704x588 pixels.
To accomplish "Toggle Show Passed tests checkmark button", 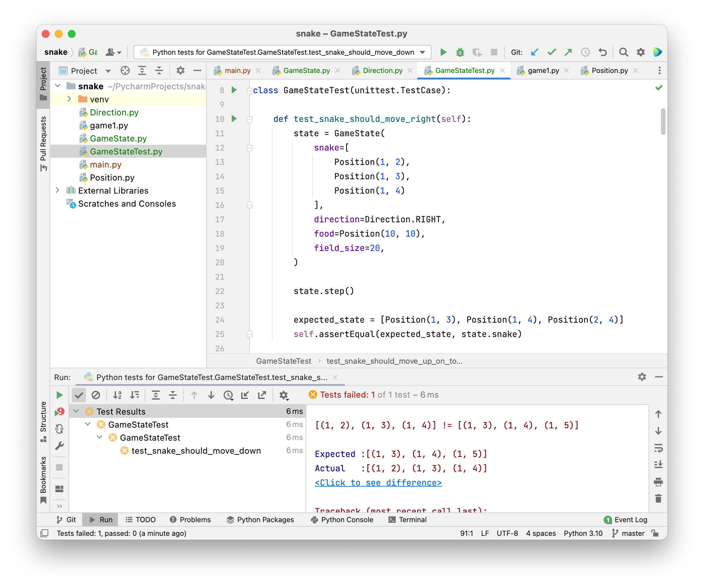I will pyautogui.click(x=79, y=395).
